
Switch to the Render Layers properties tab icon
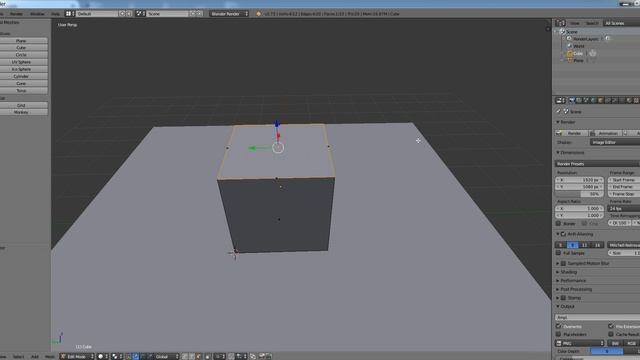click(579, 100)
